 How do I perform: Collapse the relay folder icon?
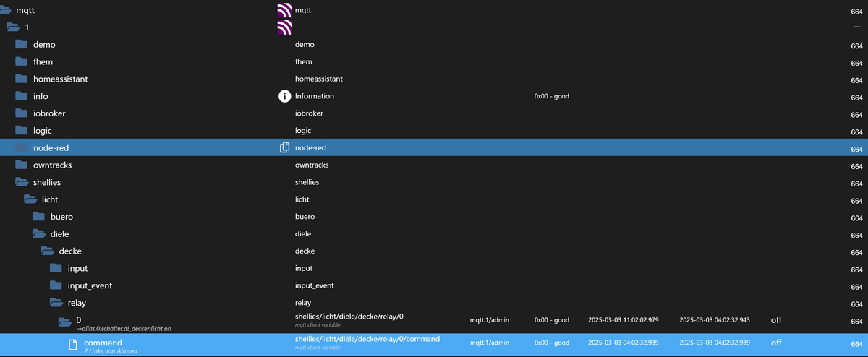[x=56, y=303]
